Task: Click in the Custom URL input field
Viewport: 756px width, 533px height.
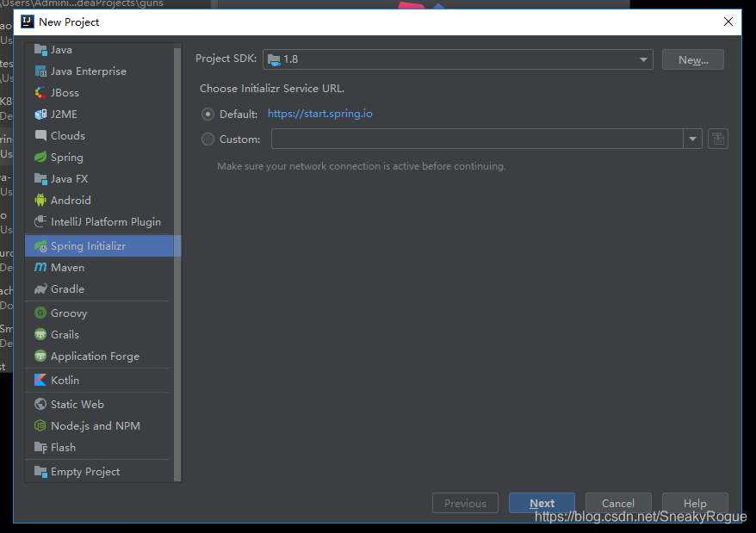Action: (477, 139)
